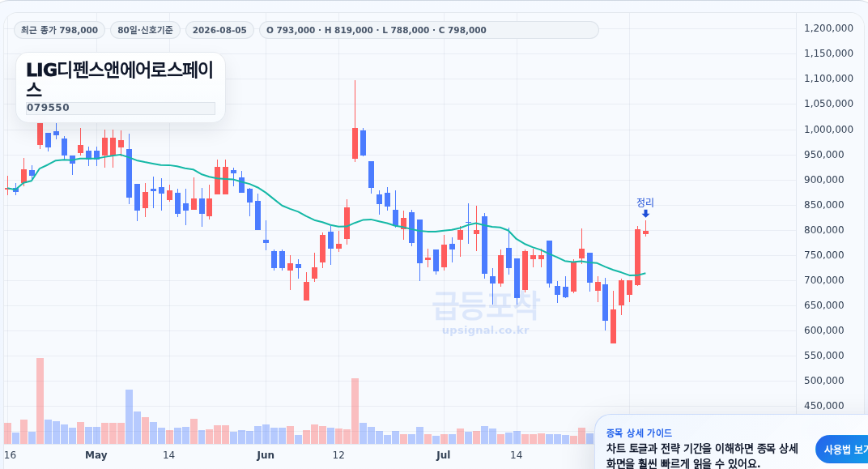The width and height of the screenshot is (868, 469).
Task: Click the large red volume bar in mid-June
Action: coord(355,411)
